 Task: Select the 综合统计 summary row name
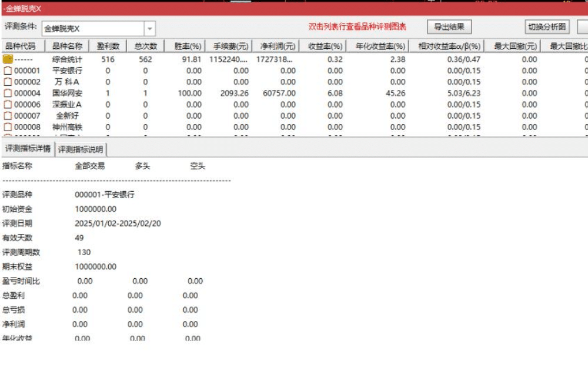(x=67, y=59)
